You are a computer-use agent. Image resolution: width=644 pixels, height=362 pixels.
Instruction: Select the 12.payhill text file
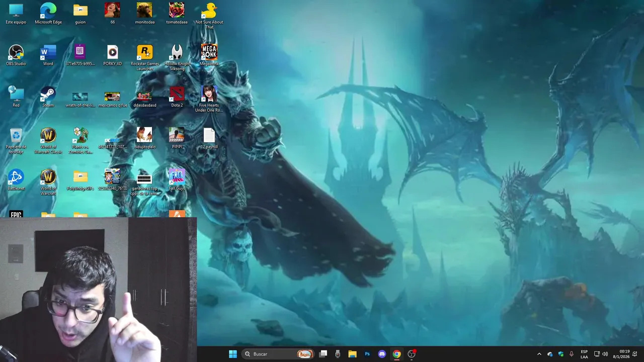(x=209, y=139)
